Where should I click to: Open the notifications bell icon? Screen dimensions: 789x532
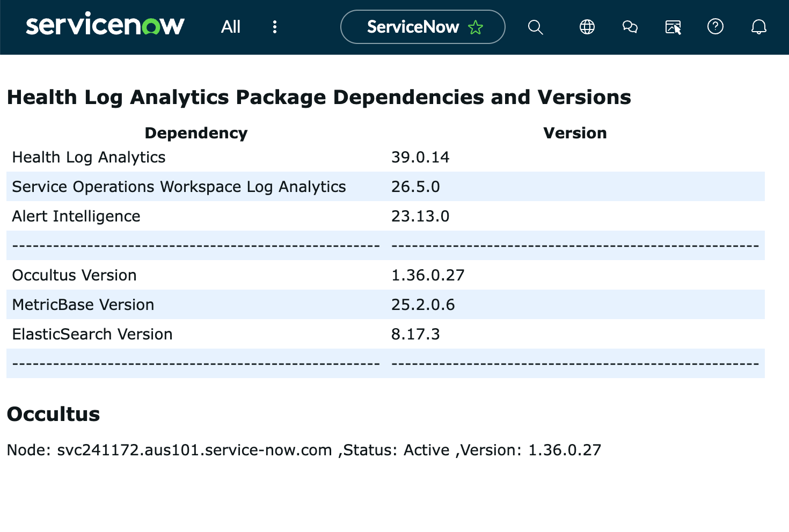tap(759, 27)
